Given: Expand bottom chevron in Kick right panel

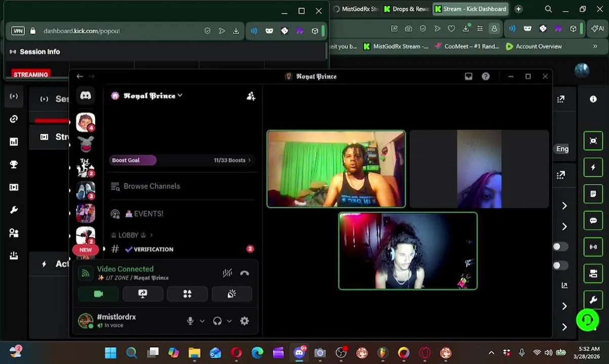Looking at the screenshot, I should 564,327.
